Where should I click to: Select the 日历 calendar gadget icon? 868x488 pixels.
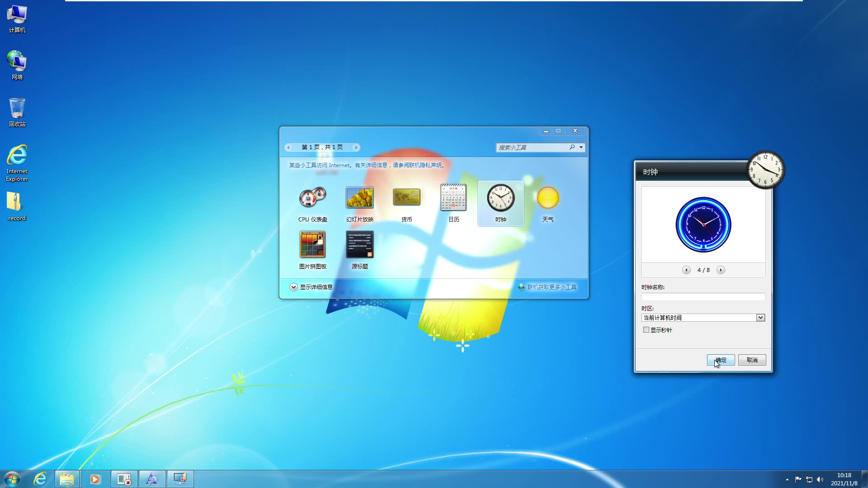coord(453,198)
